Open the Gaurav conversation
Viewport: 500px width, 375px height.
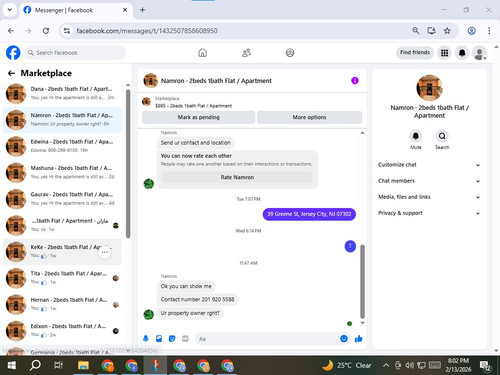tap(62, 199)
